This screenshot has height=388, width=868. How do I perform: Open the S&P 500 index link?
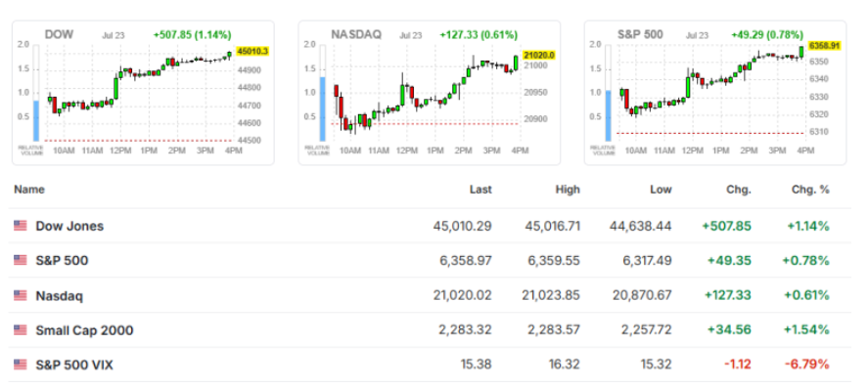coord(62,261)
